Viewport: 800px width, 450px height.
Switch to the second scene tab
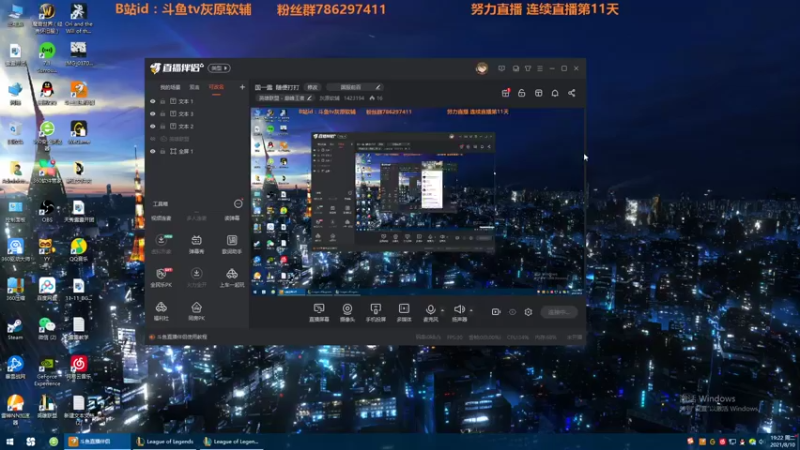click(x=194, y=87)
